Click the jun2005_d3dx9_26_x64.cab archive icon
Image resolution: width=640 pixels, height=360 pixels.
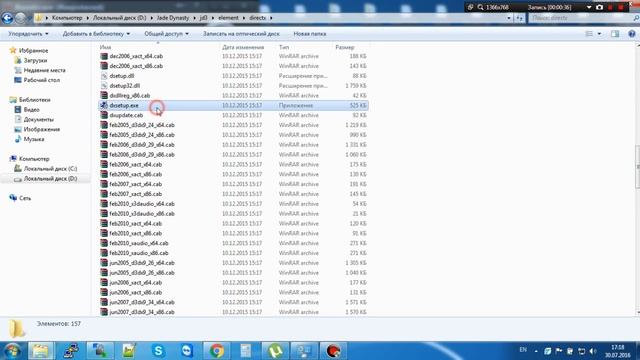point(104,263)
